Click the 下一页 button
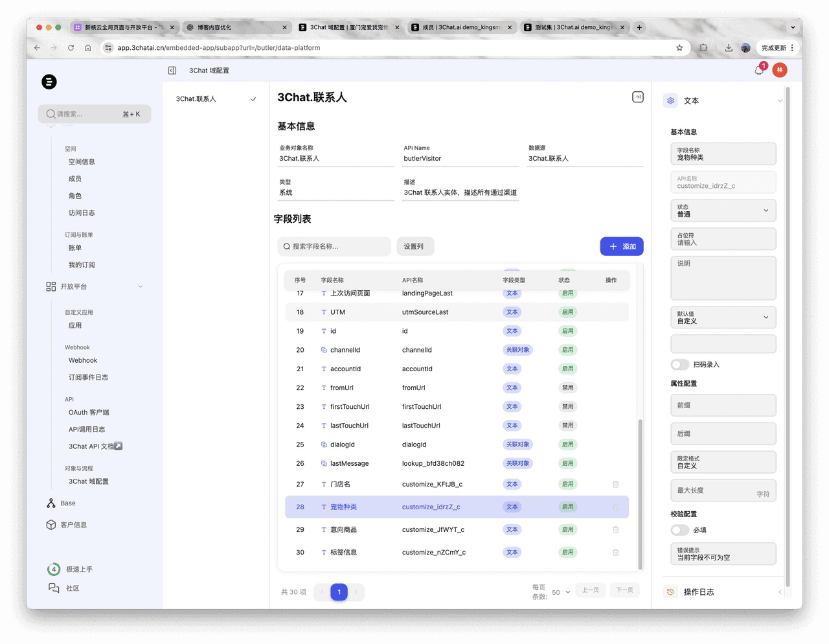The image size is (829, 644). click(624, 590)
